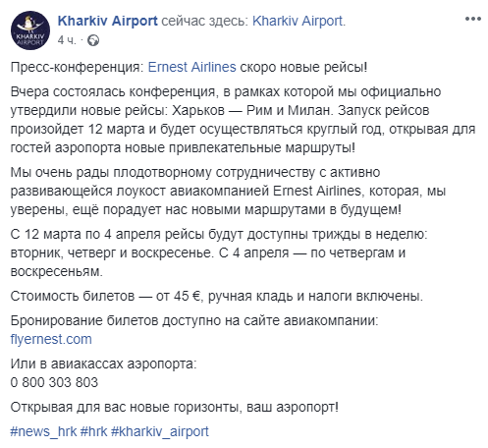Open the Ernest Airlines tagged page
Image resolution: width=488 pixels, height=448 pixels.
(192, 67)
